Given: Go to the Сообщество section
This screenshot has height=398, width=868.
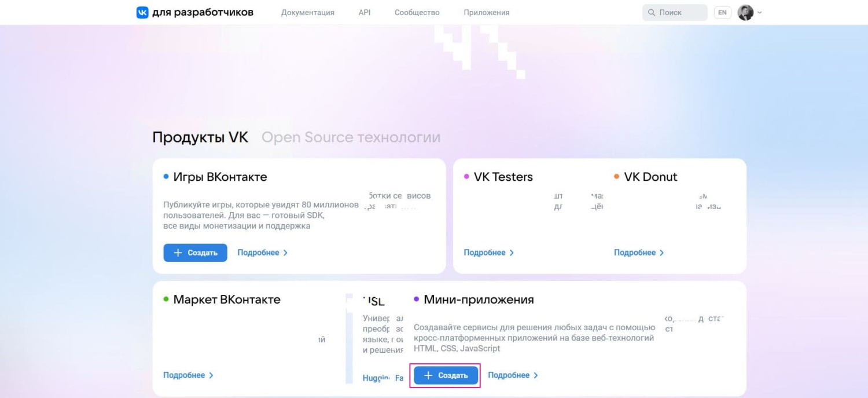Looking at the screenshot, I should tap(417, 12).
